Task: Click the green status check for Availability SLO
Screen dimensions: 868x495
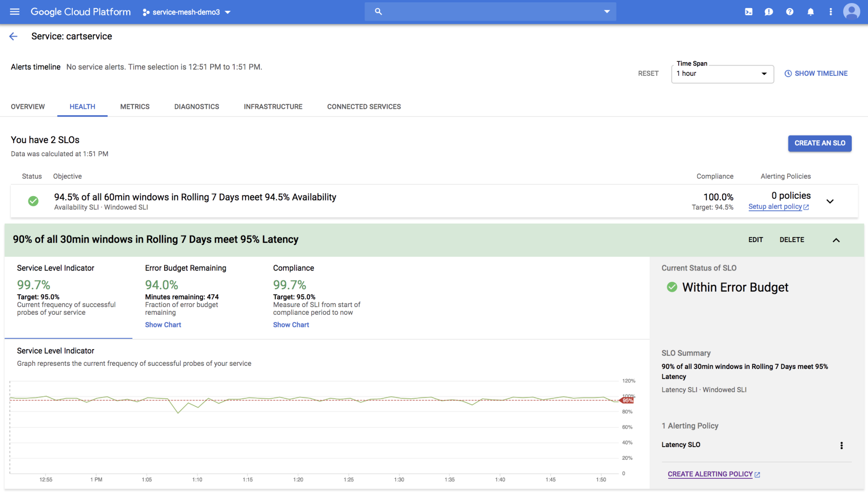Action: [x=33, y=201]
